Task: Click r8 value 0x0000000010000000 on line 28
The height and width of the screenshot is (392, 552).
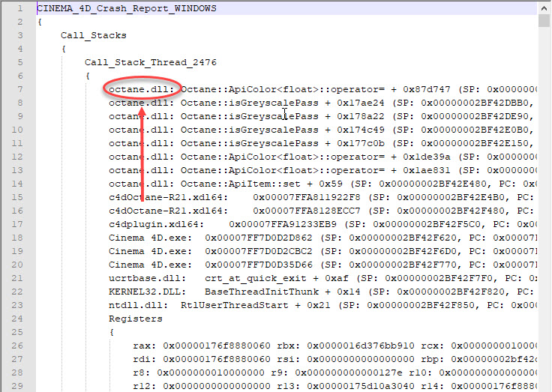Action: point(211,373)
